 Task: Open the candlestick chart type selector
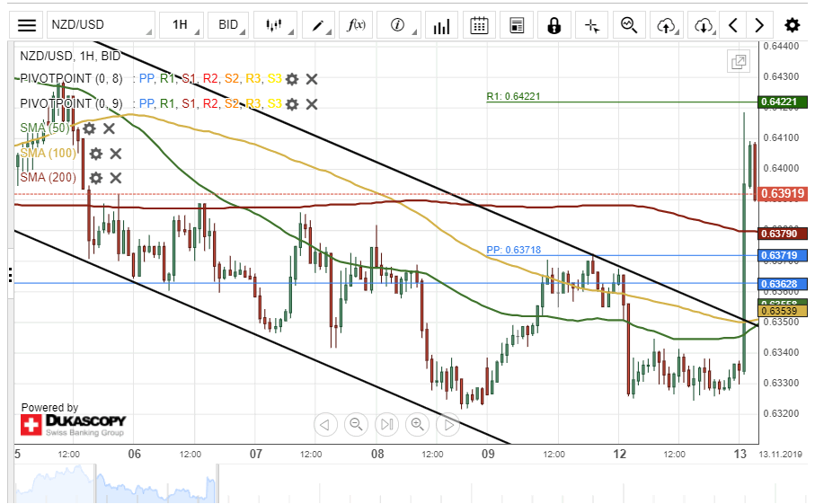[275, 25]
